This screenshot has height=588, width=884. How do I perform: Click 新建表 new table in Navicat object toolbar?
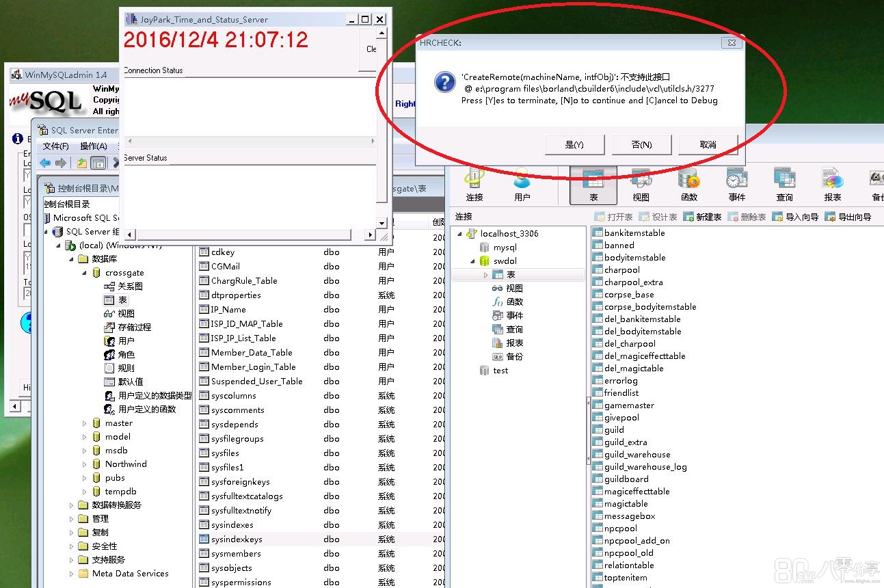702,217
